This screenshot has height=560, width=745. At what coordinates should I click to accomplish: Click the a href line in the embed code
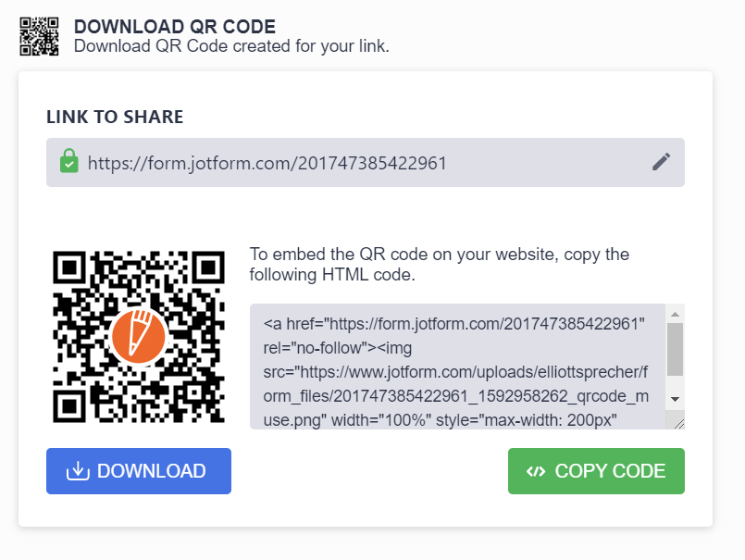tap(454, 324)
